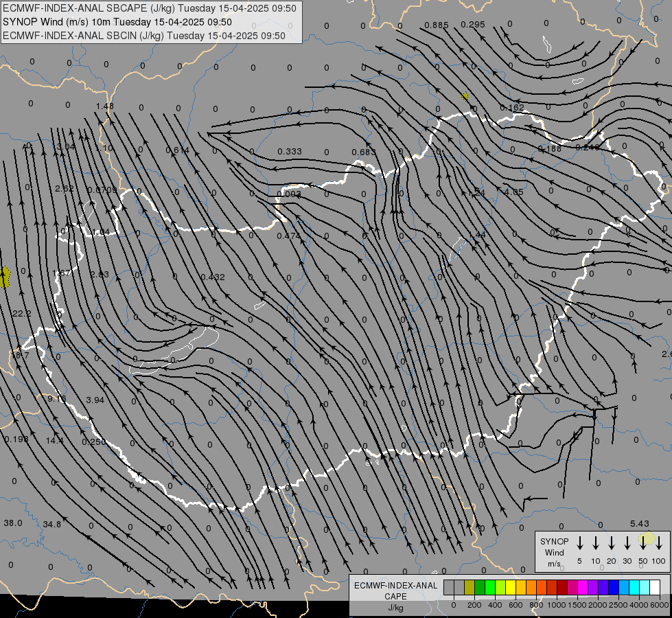Pick the dark red CAPE legend swatch
Viewport: 672px width, 618px height.
click(x=562, y=588)
